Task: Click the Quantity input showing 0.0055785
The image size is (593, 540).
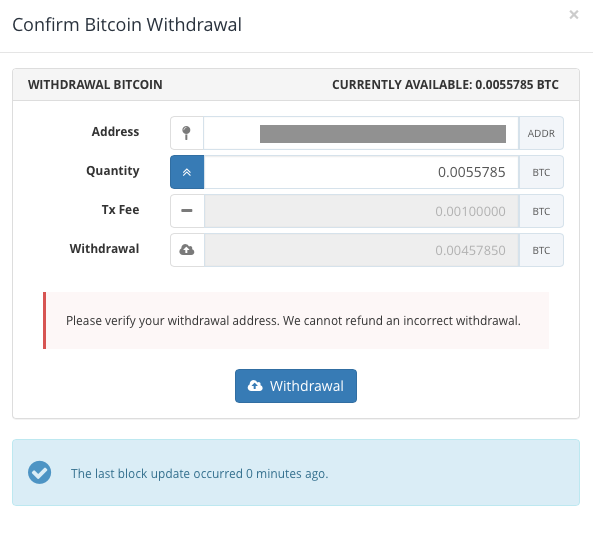Action: [x=361, y=172]
